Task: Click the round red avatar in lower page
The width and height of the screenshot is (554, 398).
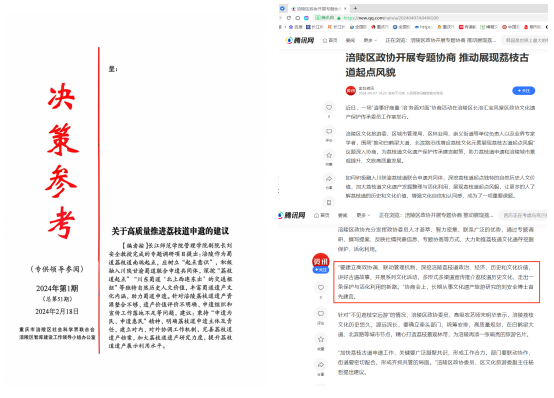Action: 320,261
